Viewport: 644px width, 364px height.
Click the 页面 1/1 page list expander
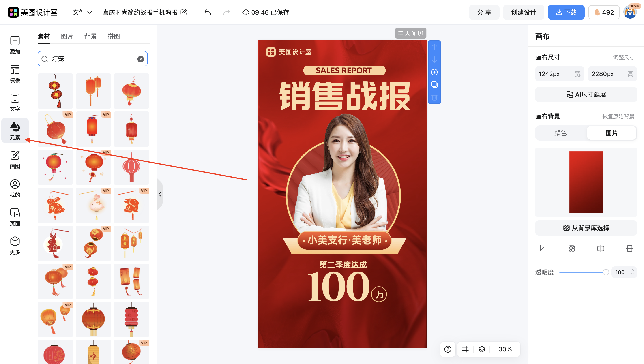point(410,33)
